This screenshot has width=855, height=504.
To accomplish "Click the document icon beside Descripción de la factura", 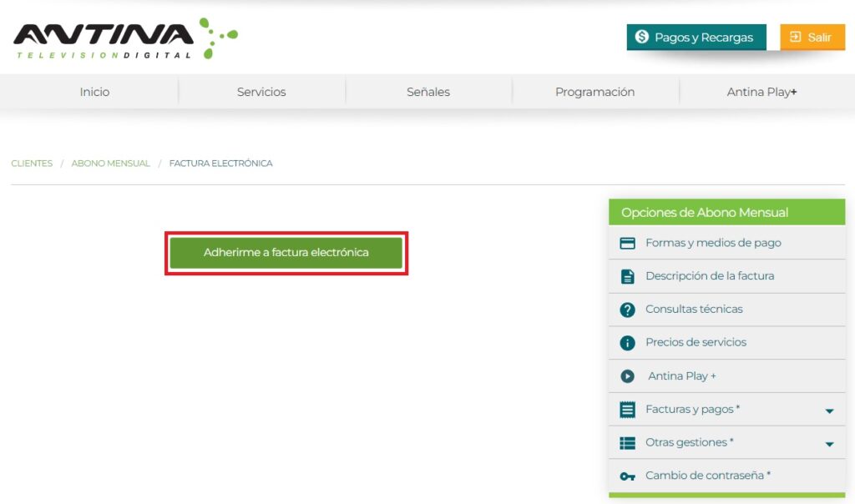I will point(628,276).
